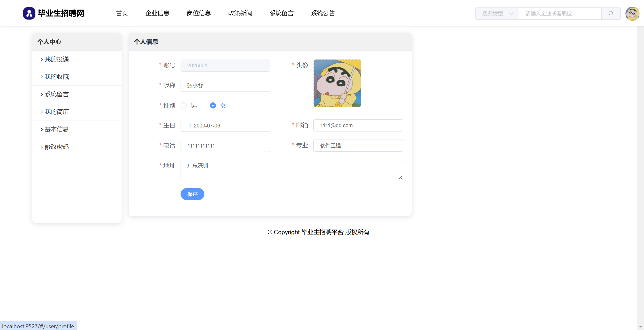Click the company or job search box
This screenshot has width=644, height=330.
click(x=560, y=14)
